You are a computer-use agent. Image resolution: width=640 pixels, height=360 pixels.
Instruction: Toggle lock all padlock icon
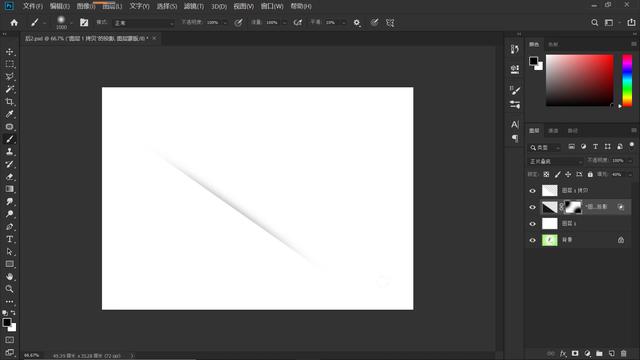(x=590, y=174)
